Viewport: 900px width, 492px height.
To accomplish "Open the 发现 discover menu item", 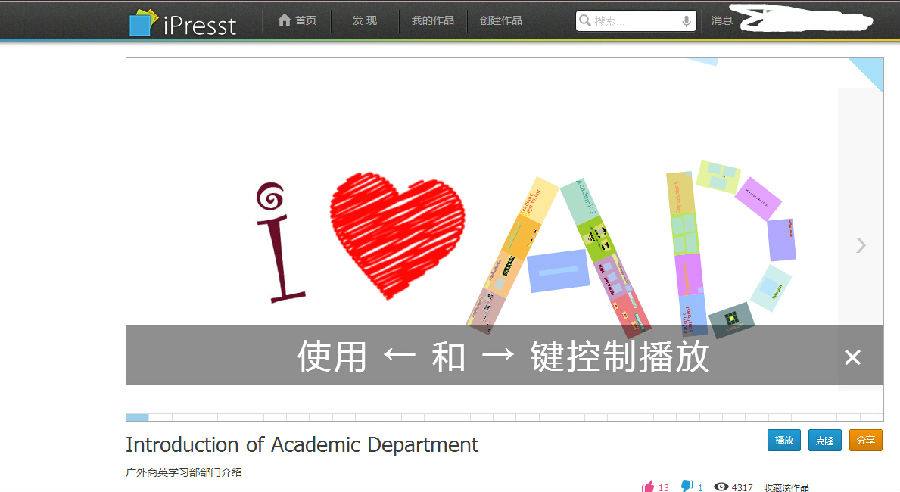I will pos(364,21).
